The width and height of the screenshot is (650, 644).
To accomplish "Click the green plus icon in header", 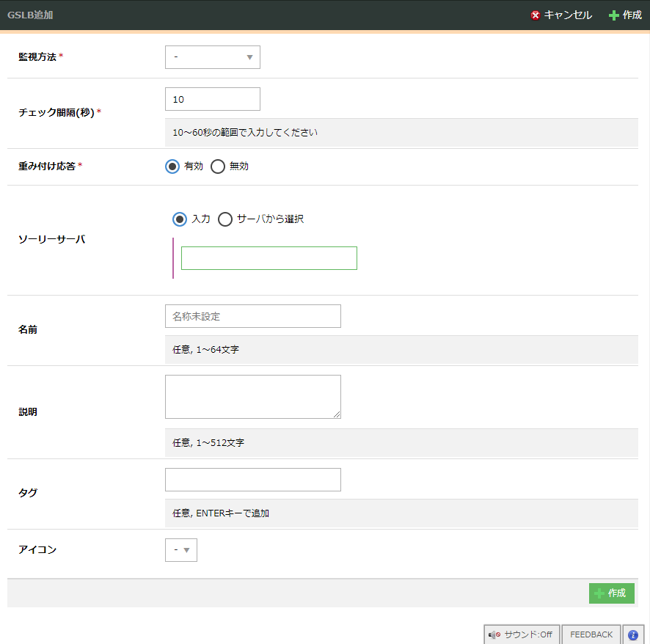I will coord(614,15).
